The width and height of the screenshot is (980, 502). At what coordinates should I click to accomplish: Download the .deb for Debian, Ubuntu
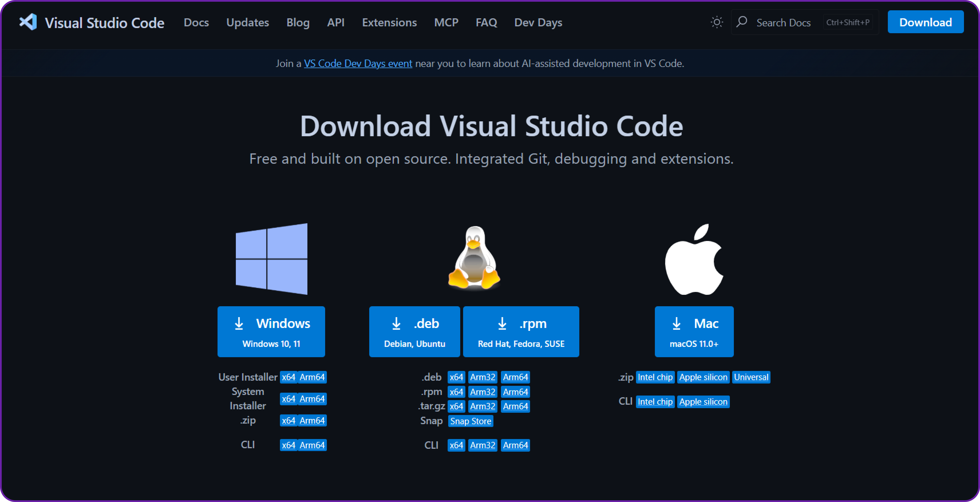pos(414,331)
